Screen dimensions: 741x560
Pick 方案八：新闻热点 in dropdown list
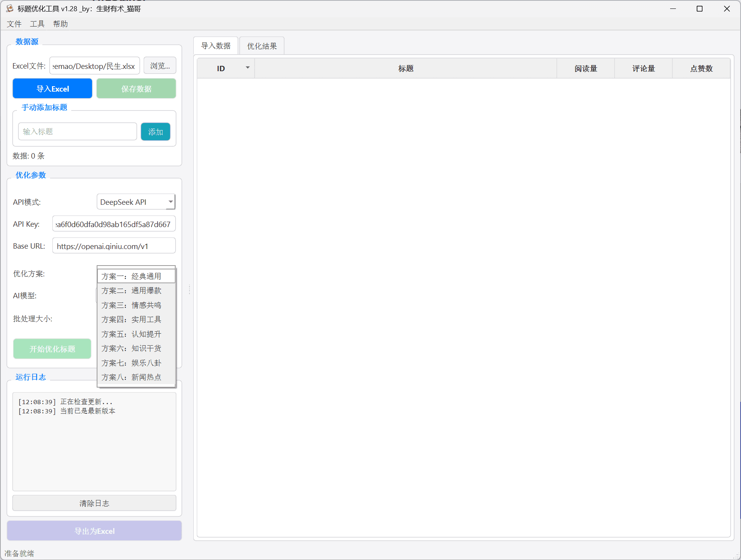coord(131,377)
